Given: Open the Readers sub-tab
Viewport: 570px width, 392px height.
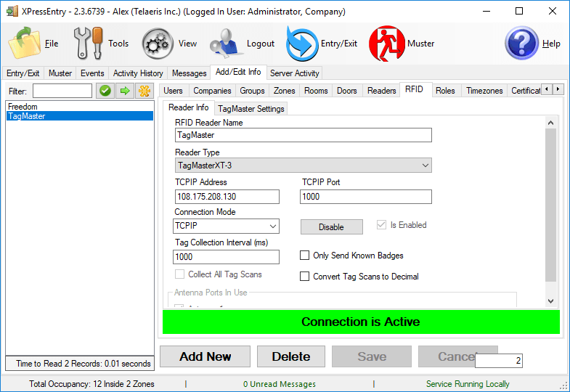Looking at the screenshot, I should (382, 91).
